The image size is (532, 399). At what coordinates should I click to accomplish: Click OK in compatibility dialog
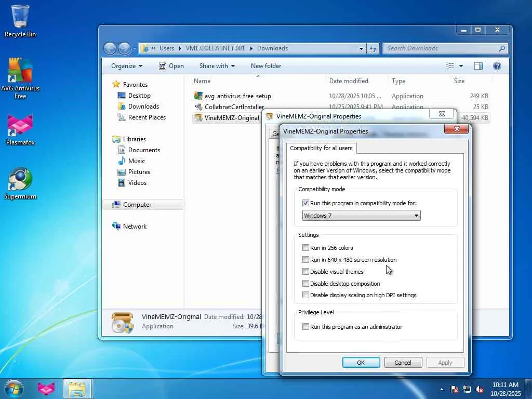point(361,362)
